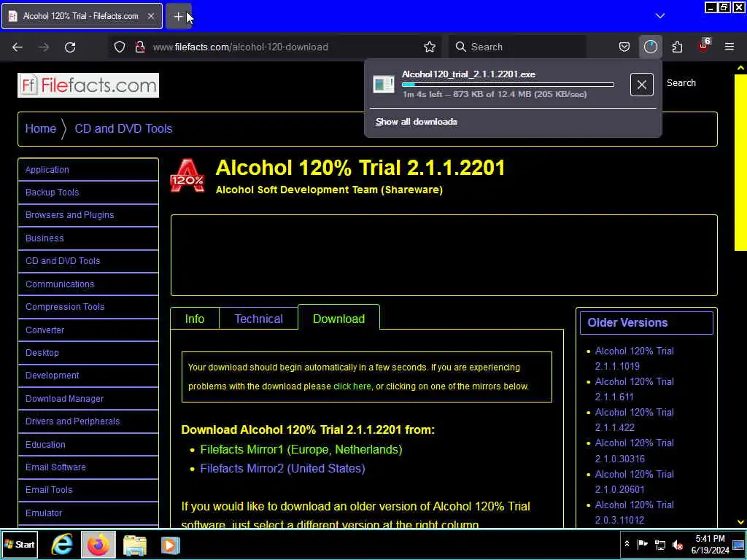This screenshot has width=747, height=560.
Task: Open the uBlock extension with badge 6
Action: pyautogui.click(x=704, y=46)
